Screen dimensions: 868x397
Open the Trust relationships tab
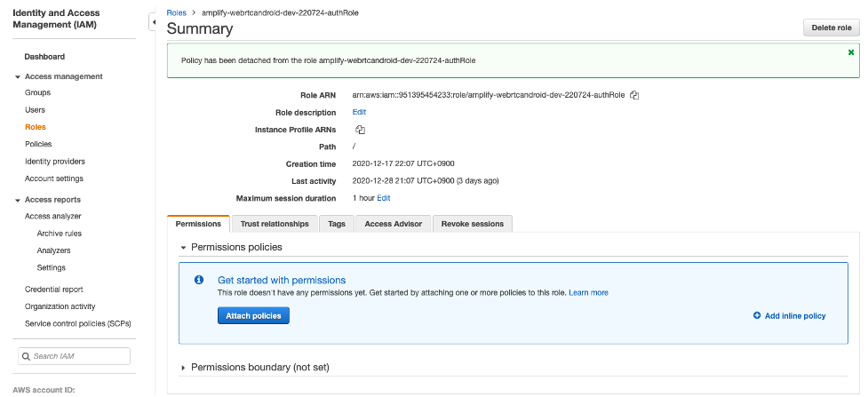[x=275, y=224]
